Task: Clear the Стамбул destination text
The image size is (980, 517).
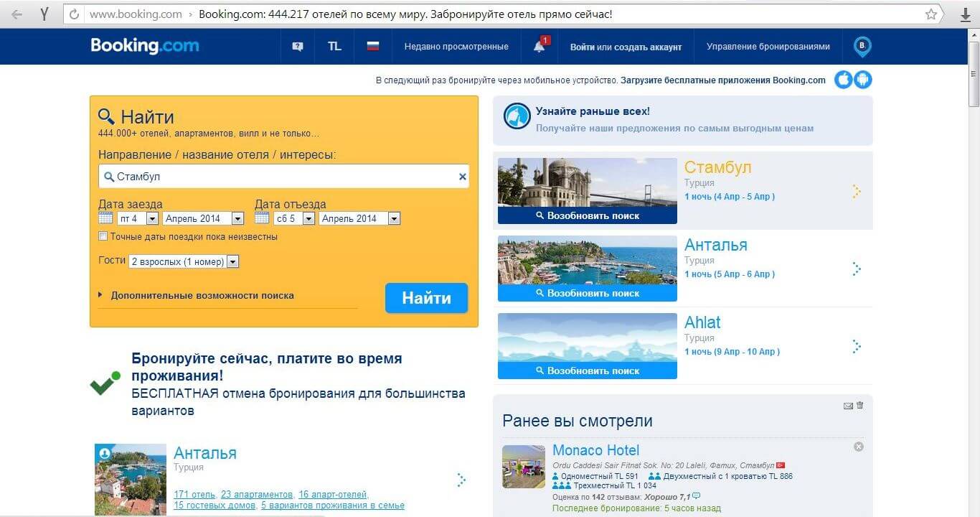Action: click(x=463, y=177)
